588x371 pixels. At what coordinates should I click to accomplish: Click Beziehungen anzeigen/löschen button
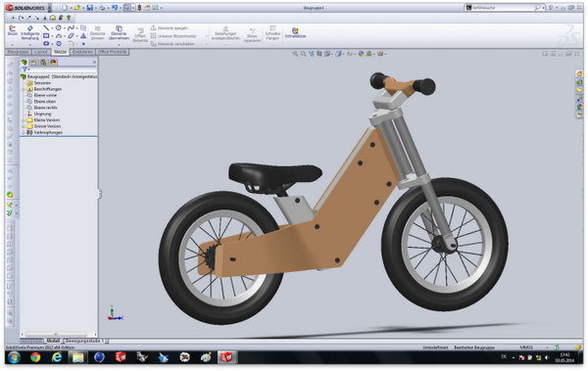[225, 32]
